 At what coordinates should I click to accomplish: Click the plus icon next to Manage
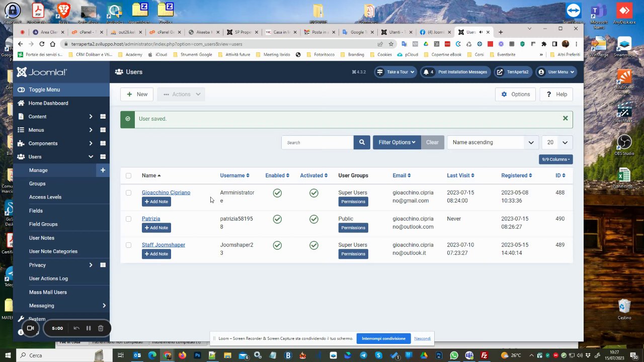click(103, 170)
